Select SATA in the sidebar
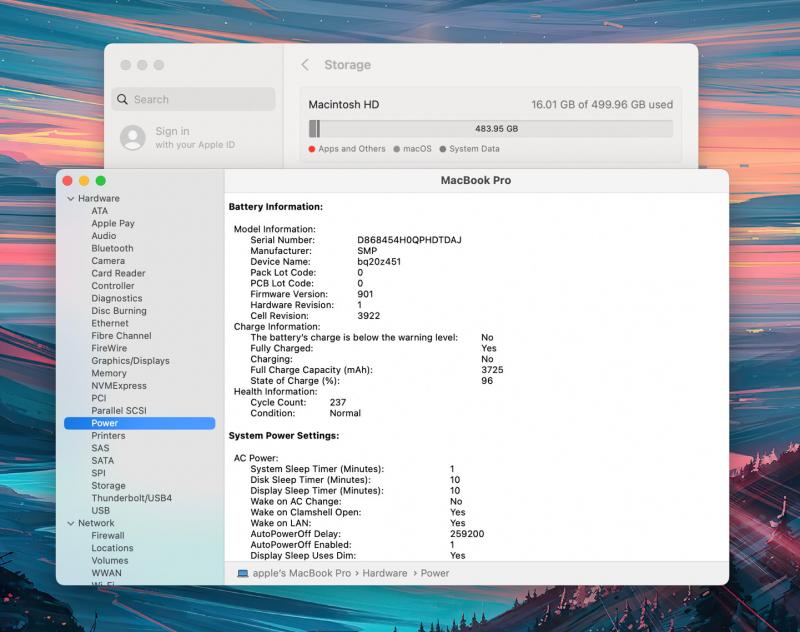 [103, 461]
